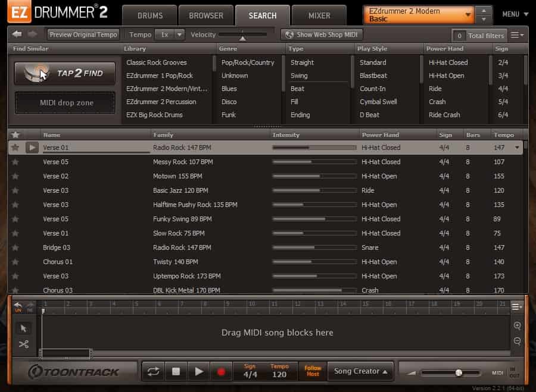
Task: Filter by Fill type
Action: click(294, 102)
